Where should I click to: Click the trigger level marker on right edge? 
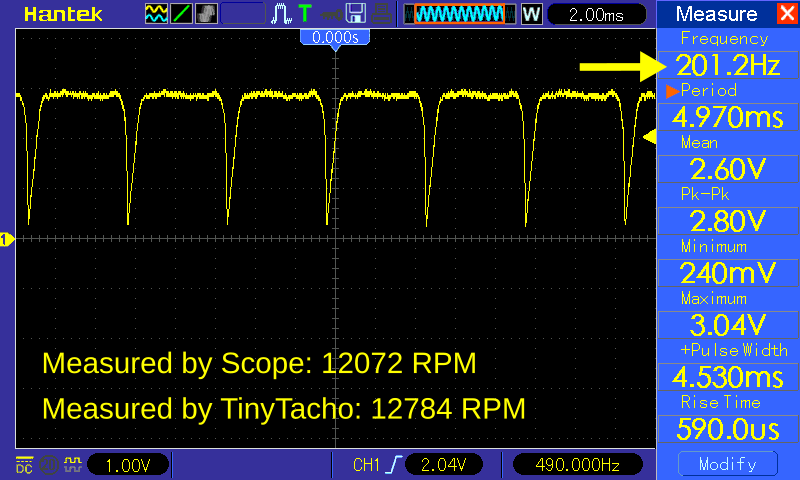tap(649, 137)
